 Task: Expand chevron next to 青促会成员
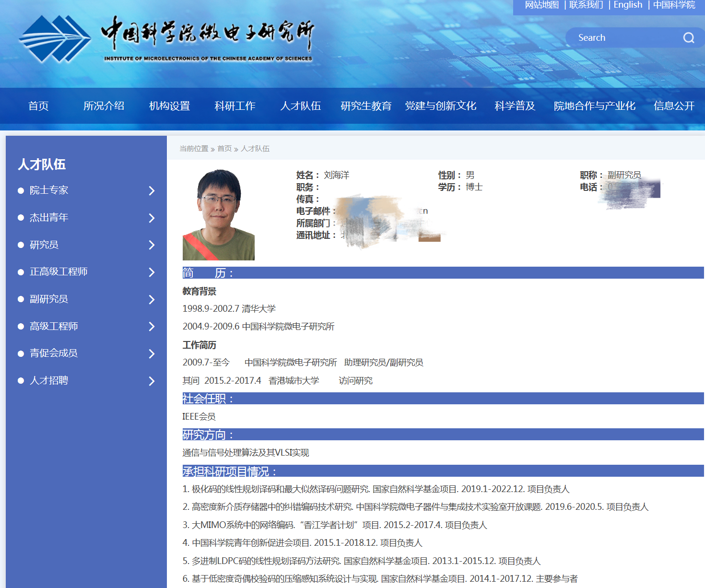point(152,354)
